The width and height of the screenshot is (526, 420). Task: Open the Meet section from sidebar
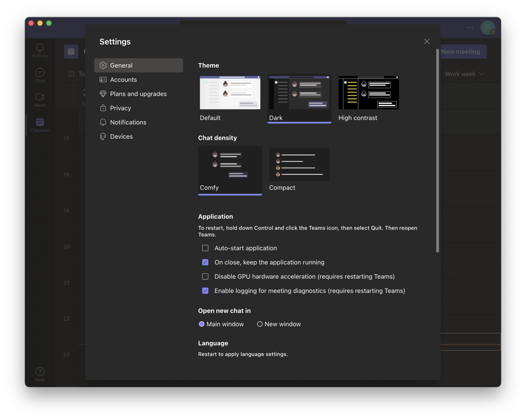pyautogui.click(x=40, y=100)
